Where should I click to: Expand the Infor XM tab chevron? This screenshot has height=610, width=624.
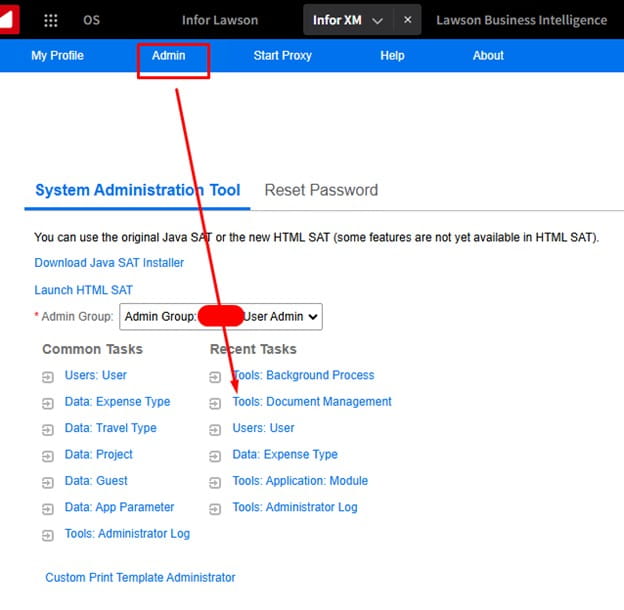[377, 20]
